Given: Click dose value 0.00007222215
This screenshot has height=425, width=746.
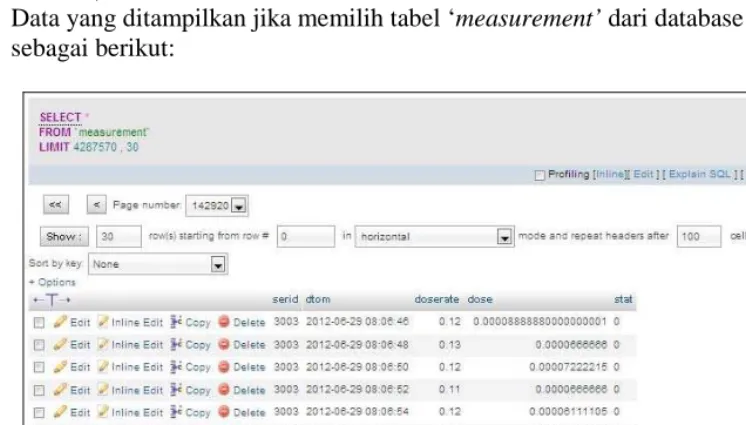Looking at the screenshot, I should pyautogui.click(x=568, y=367).
